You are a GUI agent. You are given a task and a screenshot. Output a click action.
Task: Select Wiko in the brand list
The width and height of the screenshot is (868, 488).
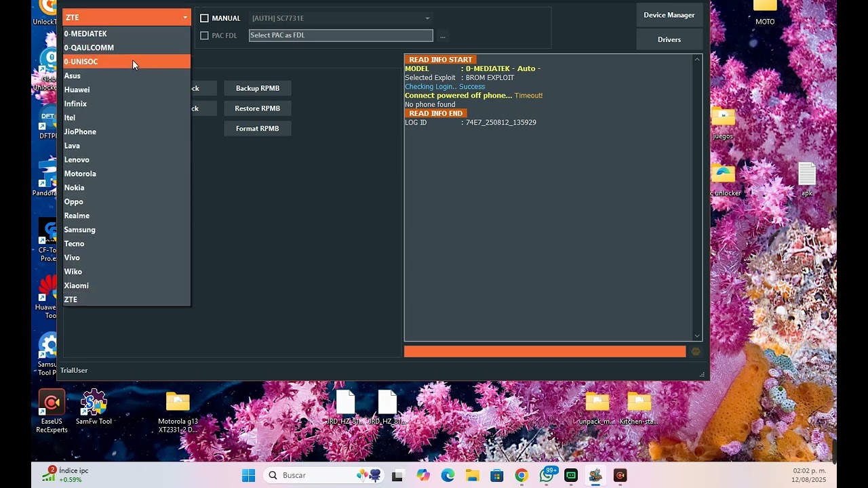click(126, 272)
